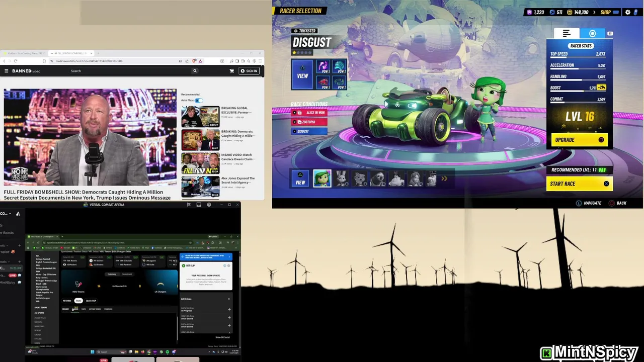This screenshot has height=362, width=644.
Task: Click the Summary toggle on the game card
Action: [x=112, y=274]
